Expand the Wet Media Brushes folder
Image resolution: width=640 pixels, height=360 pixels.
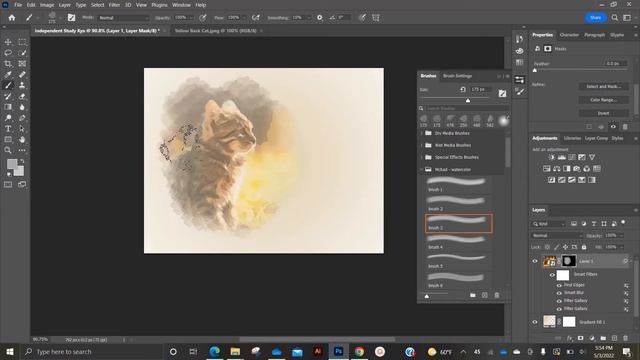(422, 145)
